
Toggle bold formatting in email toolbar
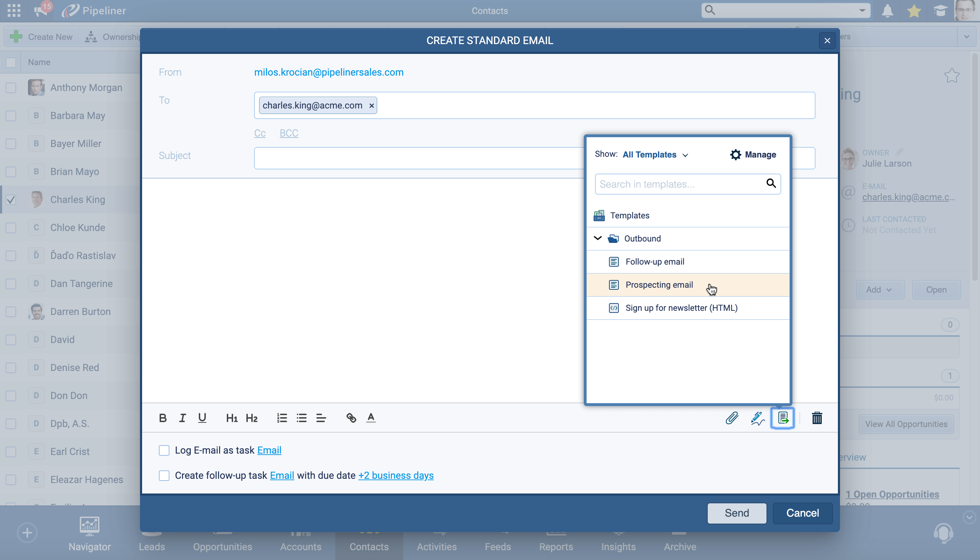[x=163, y=418]
